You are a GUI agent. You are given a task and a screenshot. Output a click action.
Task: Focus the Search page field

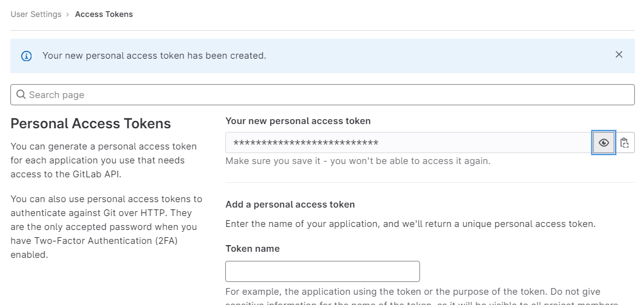point(327,94)
